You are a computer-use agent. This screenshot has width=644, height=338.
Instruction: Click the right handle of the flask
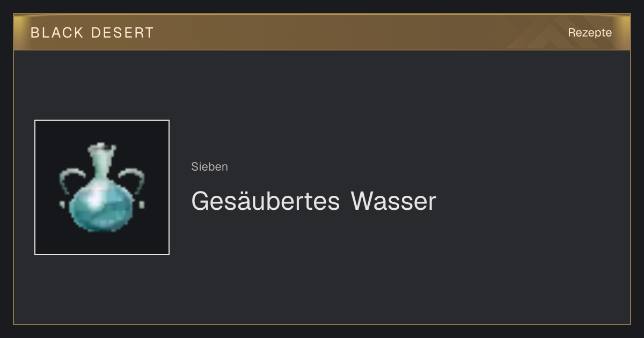(133, 185)
